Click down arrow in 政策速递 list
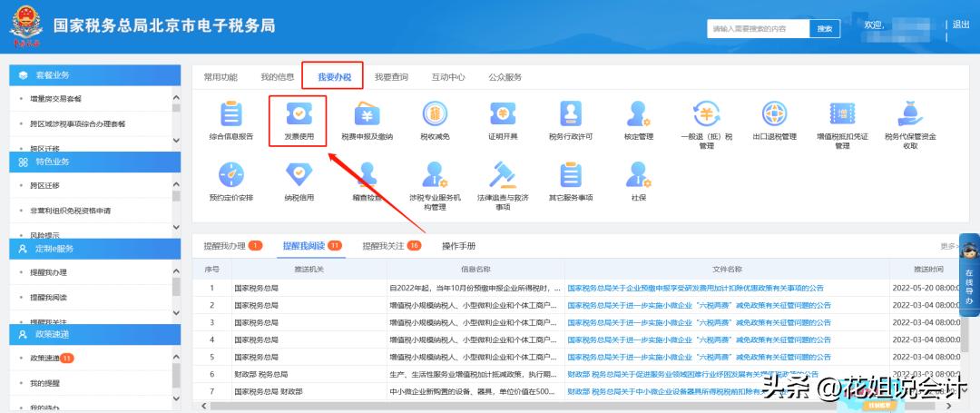 (176, 400)
